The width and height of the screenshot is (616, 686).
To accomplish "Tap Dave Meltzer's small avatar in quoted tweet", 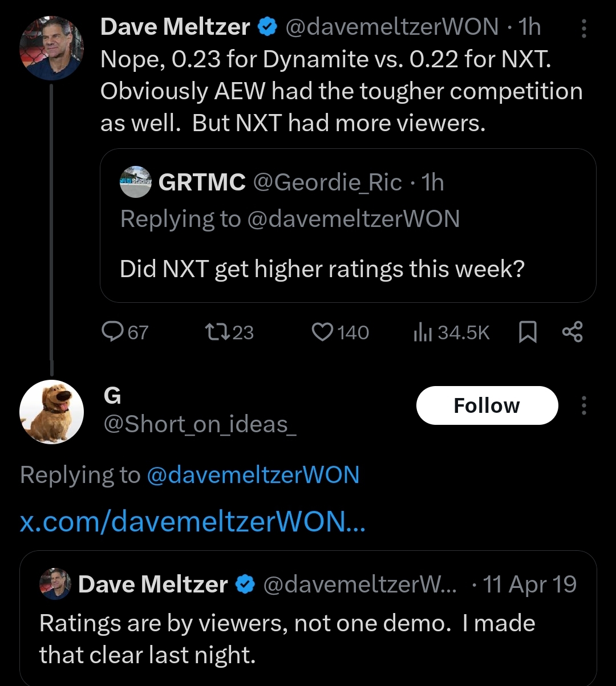I will tap(55, 584).
